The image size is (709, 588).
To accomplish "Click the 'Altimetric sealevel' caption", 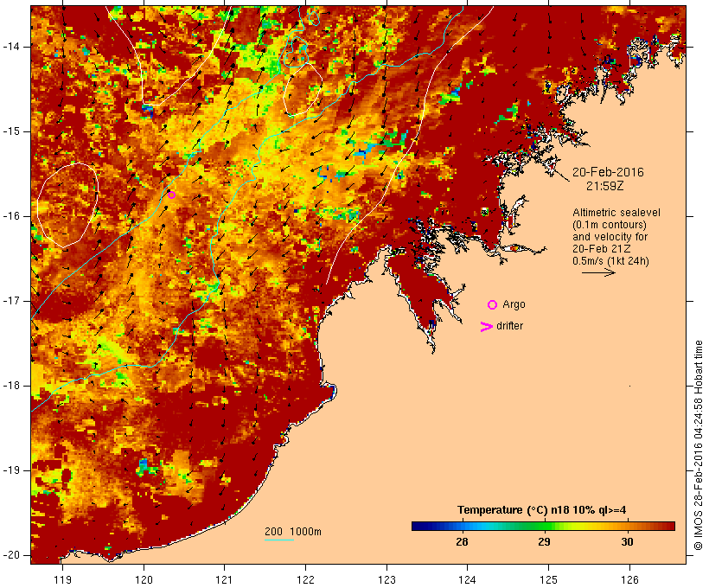I will [x=616, y=213].
